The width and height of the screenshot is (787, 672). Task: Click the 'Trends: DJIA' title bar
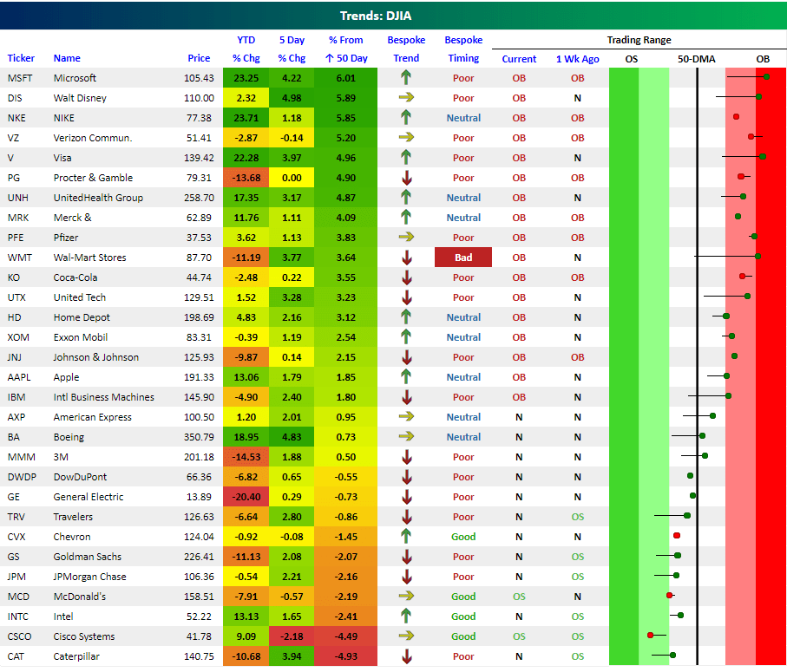(x=393, y=15)
